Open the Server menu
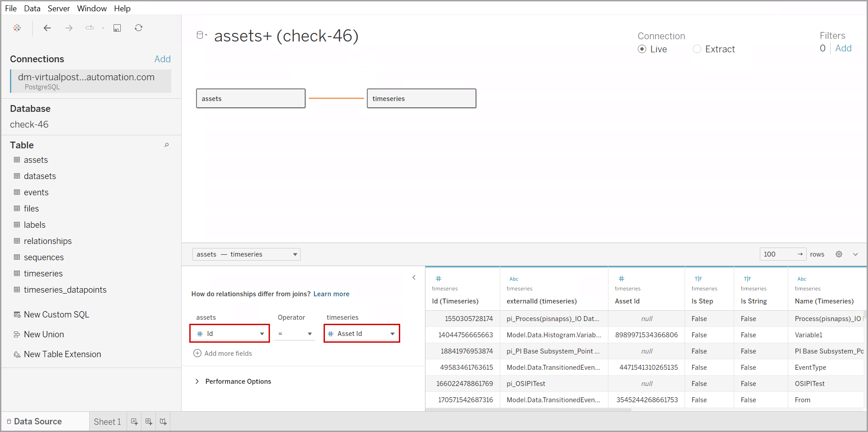The width and height of the screenshot is (868, 432). (x=59, y=9)
